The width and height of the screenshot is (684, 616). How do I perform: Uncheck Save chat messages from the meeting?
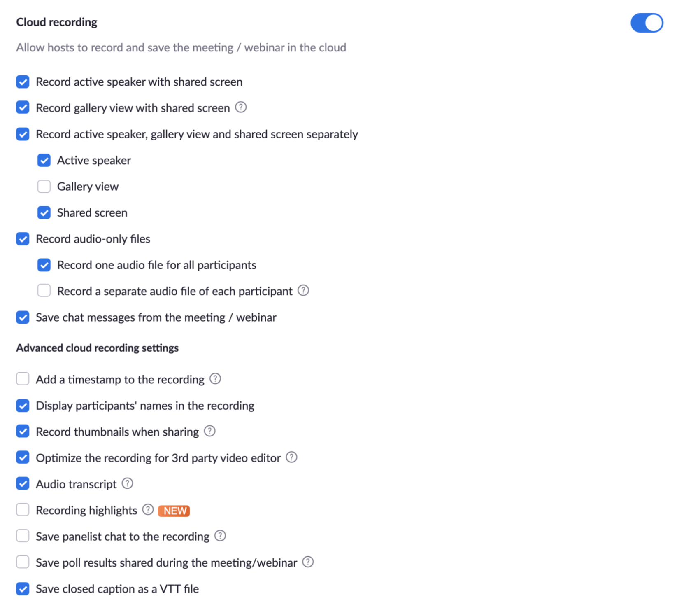point(23,317)
